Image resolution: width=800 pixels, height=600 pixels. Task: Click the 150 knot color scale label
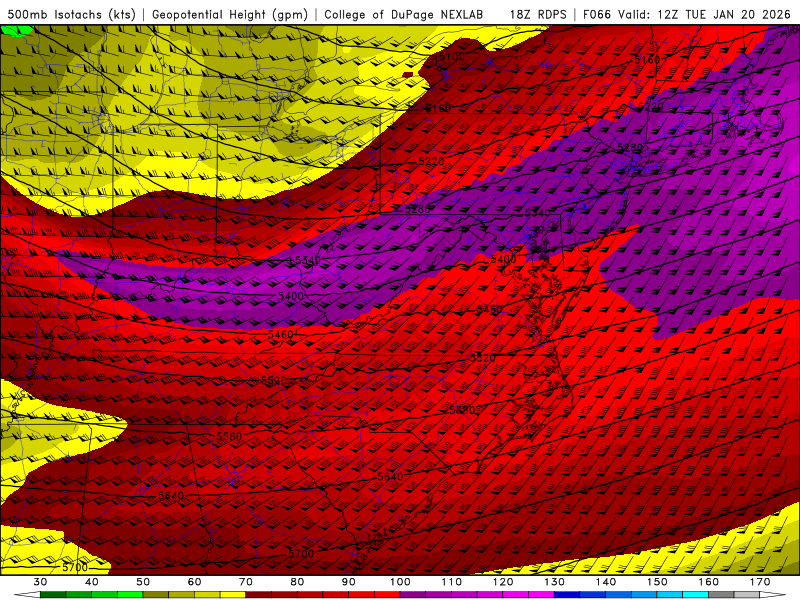[x=657, y=582]
